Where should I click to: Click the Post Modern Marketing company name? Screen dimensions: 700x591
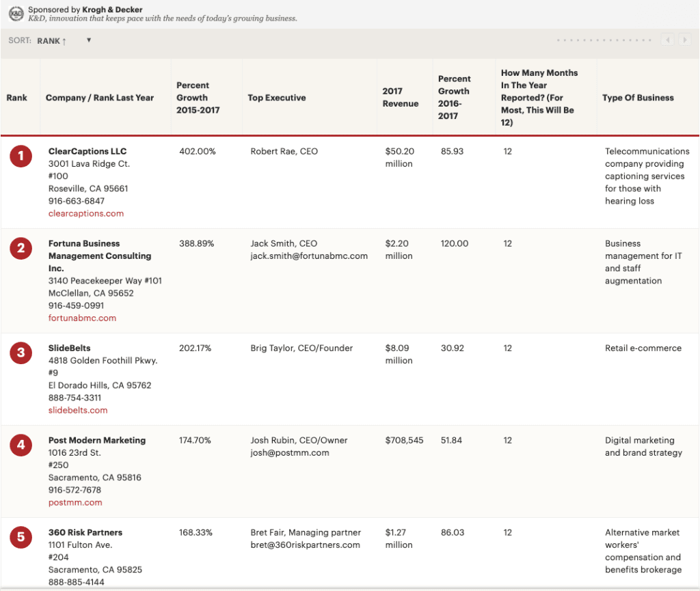click(97, 440)
